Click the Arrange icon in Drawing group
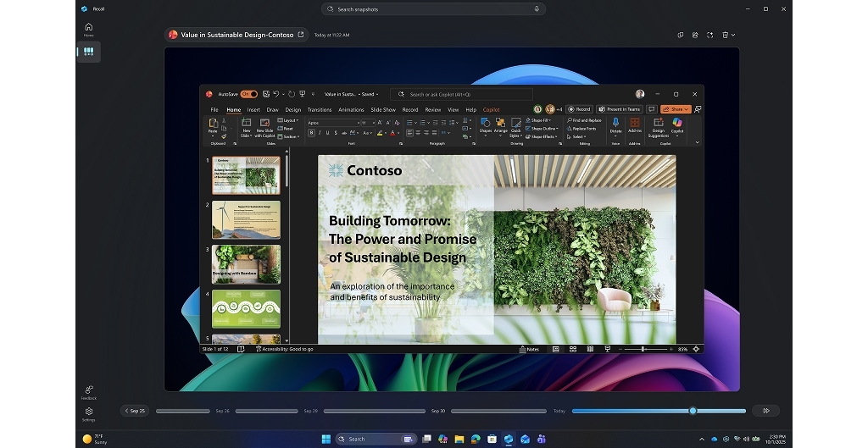This screenshot has width=868, height=448. coord(500,122)
